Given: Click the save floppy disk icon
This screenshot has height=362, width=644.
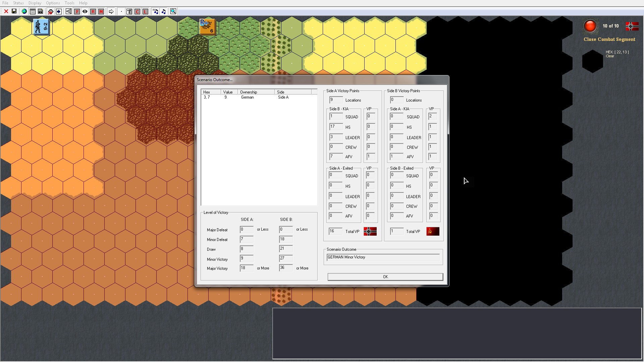Looking at the screenshot, I should (x=14, y=11).
